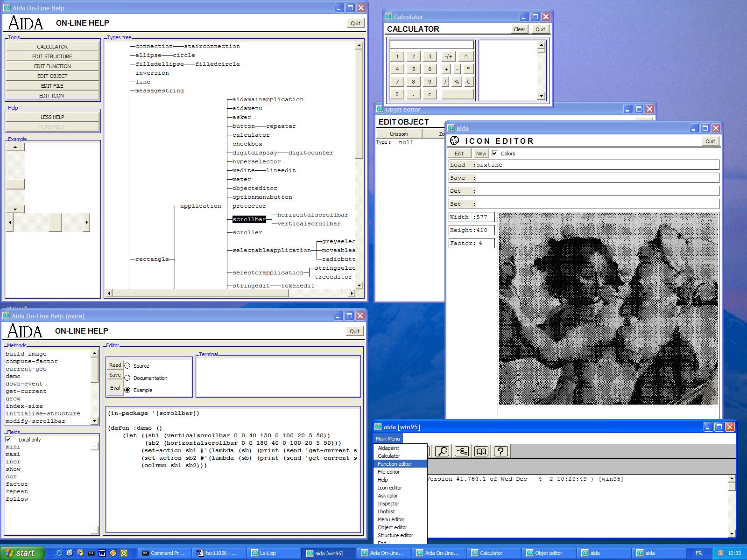This screenshot has width=747, height=560.
Task: Click Eval button in Editor panel
Action: [115, 388]
